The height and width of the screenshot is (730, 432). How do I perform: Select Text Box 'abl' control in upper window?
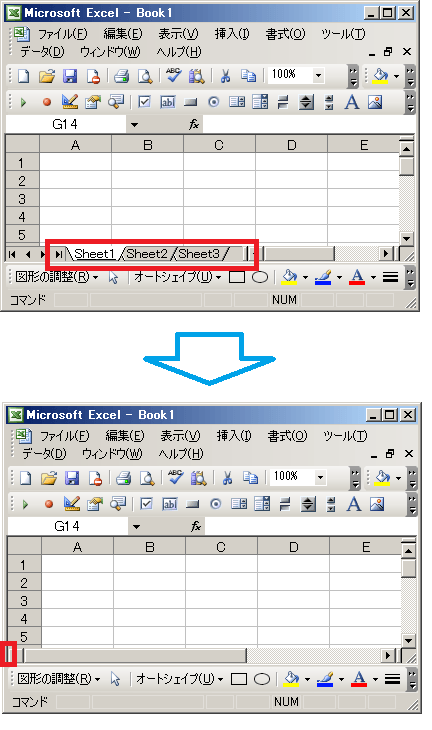[x=168, y=101]
